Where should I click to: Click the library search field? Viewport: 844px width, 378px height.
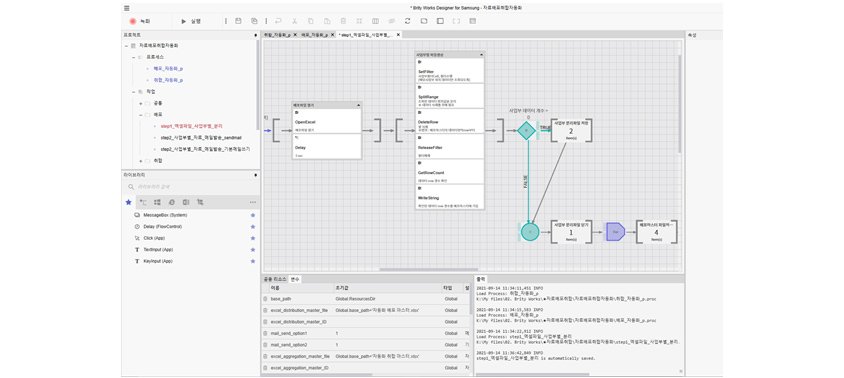[x=191, y=187]
